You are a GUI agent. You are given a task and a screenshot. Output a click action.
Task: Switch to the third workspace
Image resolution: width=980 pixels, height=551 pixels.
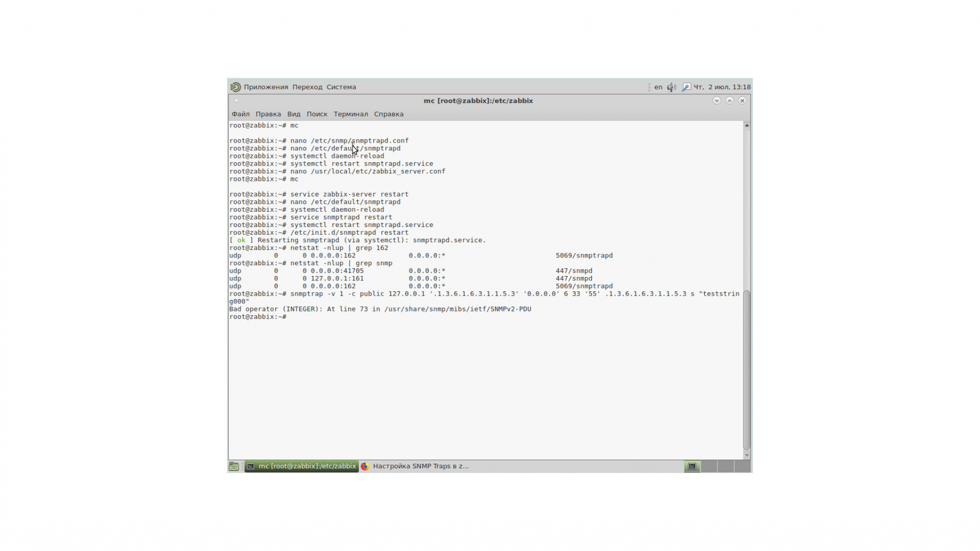pyautogui.click(x=726, y=467)
